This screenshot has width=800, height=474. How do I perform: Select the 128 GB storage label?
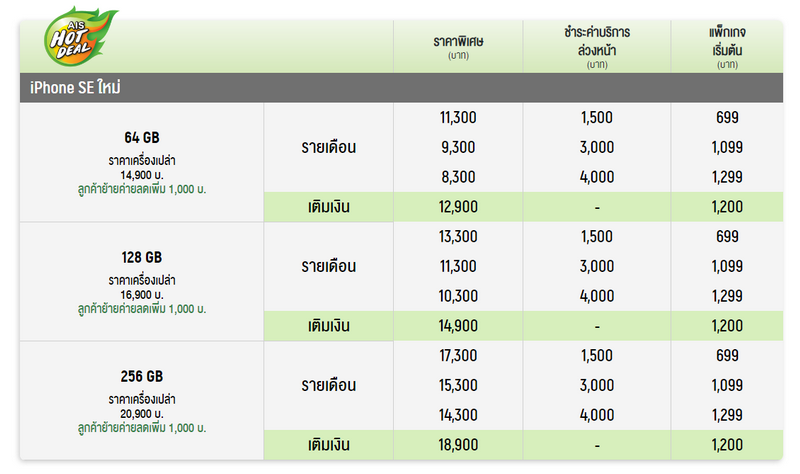pos(141,257)
